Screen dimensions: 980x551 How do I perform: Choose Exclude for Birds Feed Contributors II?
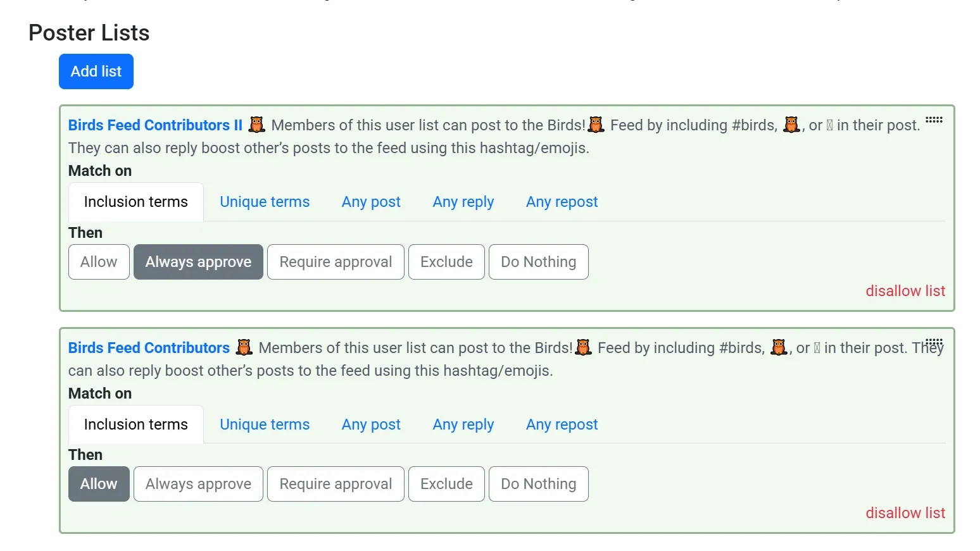click(x=446, y=262)
